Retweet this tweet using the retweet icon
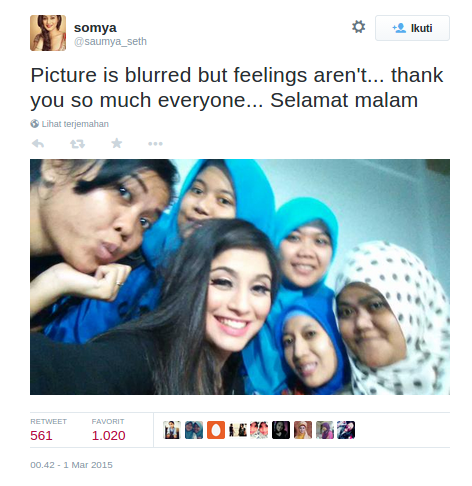This screenshot has width=472, height=486. click(77, 144)
